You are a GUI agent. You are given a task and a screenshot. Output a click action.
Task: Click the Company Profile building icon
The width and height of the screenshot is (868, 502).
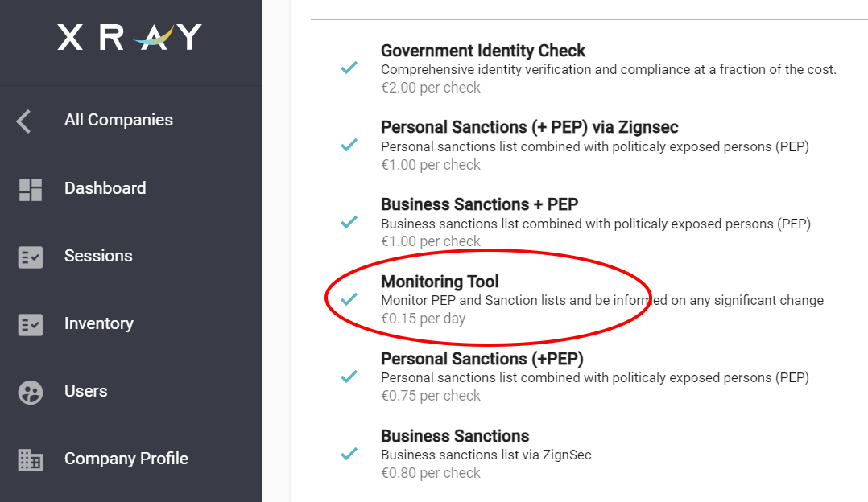point(31,459)
